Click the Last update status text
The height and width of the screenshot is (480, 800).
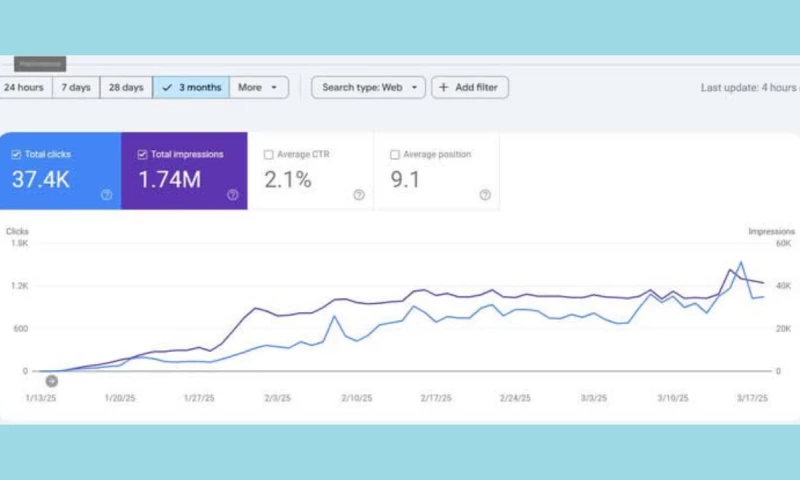749,88
